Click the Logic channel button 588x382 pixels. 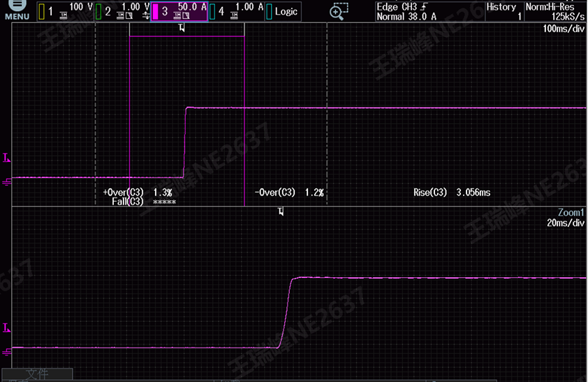(x=281, y=11)
